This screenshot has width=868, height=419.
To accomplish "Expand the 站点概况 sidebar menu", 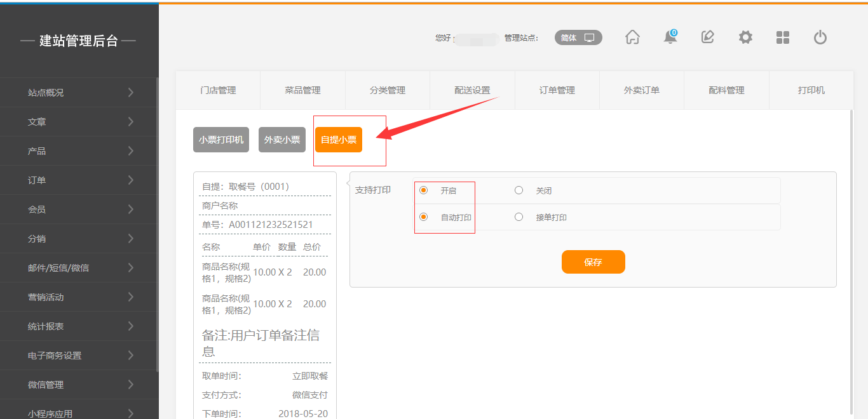I will [x=79, y=93].
